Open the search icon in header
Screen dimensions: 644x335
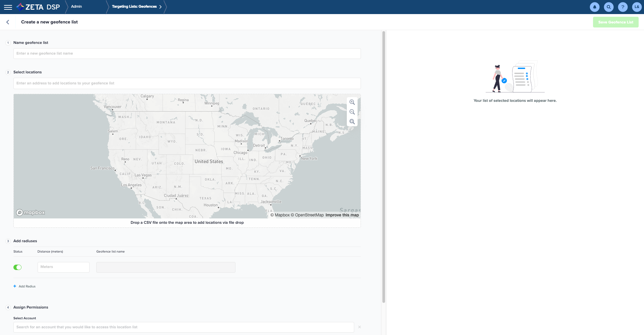[608, 7]
